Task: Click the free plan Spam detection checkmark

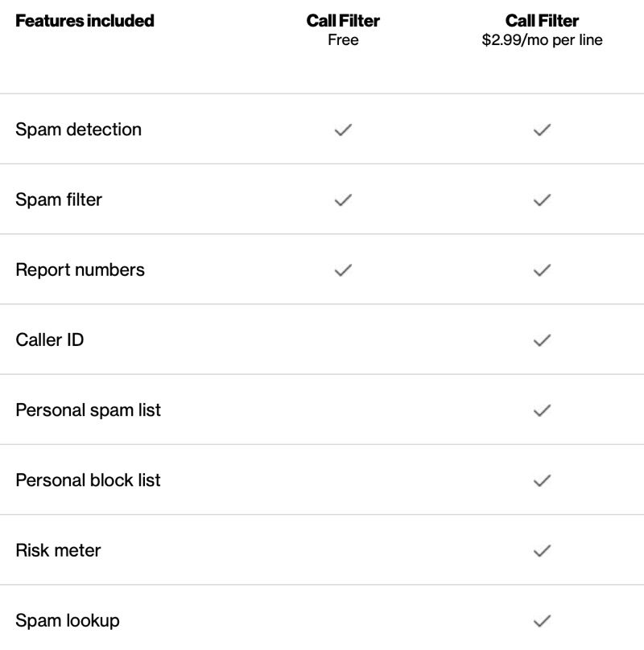Action: (343, 130)
